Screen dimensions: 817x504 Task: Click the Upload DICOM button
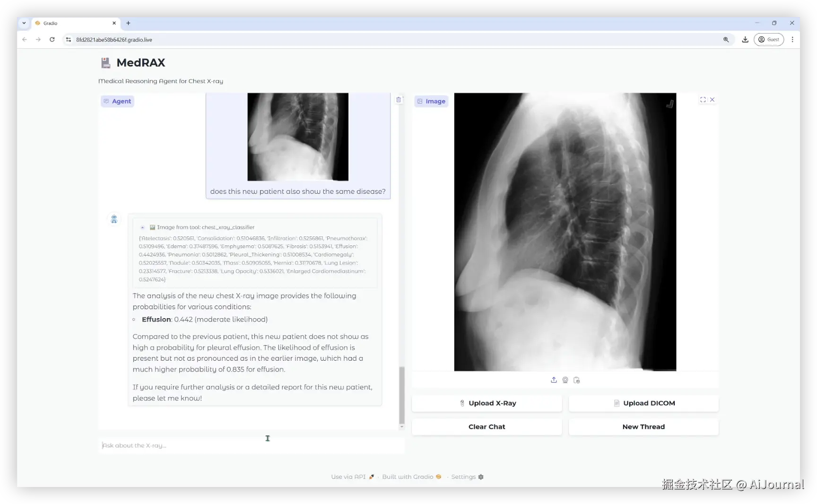point(643,403)
